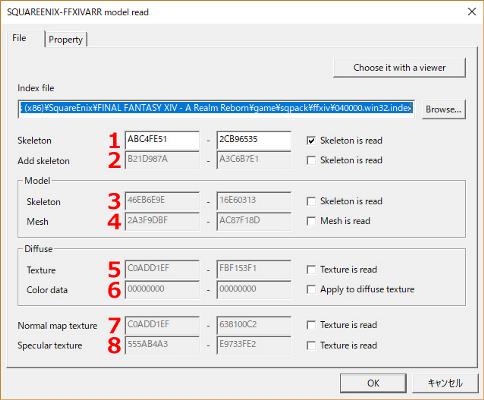Uncheck Skeleton is read for row 1

[311, 141]
